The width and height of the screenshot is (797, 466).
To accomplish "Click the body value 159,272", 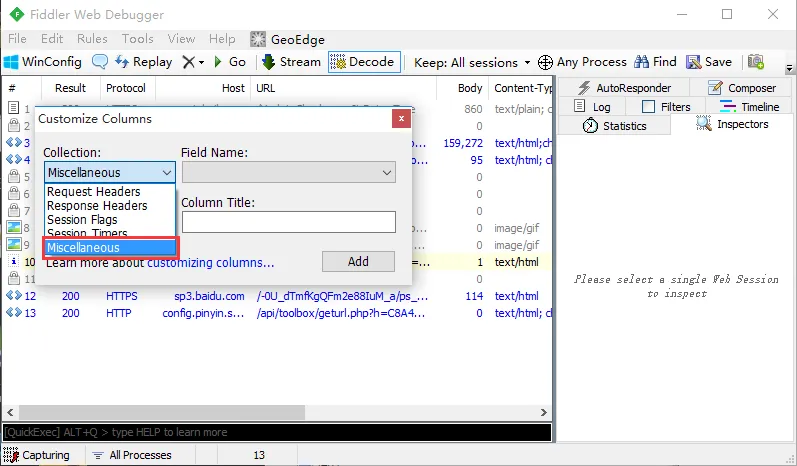I will click(463, 143).
